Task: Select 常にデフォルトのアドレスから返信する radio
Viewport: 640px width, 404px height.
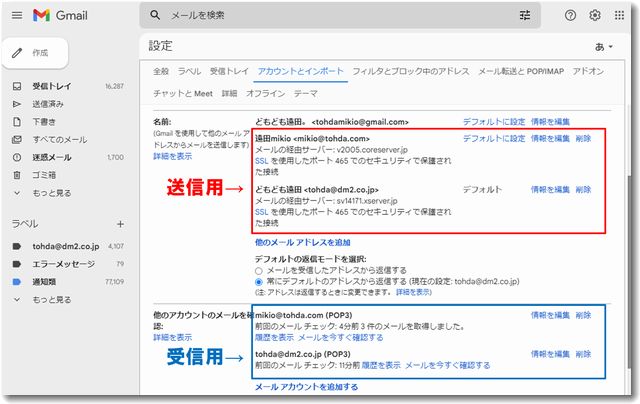Action: click(x=258, y=282)
